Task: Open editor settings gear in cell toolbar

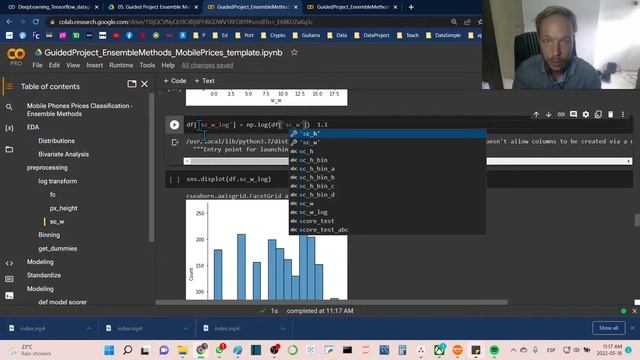Action: (x=586, y=115)
